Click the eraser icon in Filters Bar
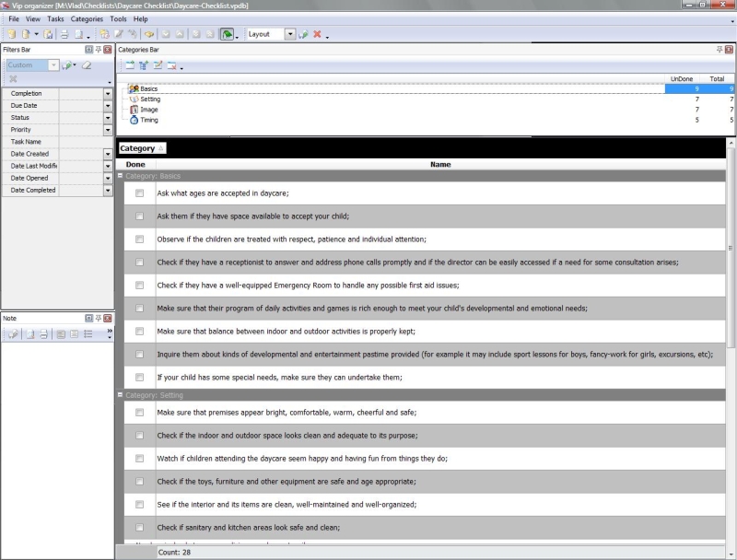The height and width of the screenshot is (560, 737). tap(87, 65)
